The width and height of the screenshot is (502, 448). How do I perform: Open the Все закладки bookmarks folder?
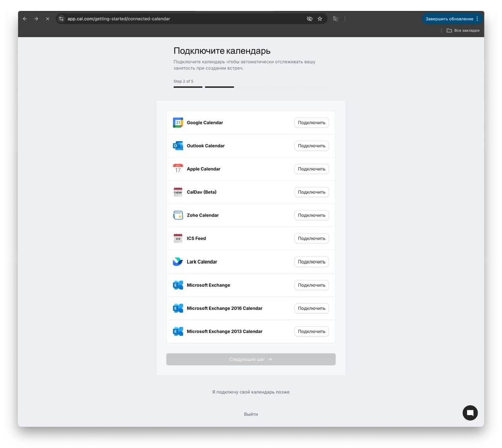pos(463,30)
